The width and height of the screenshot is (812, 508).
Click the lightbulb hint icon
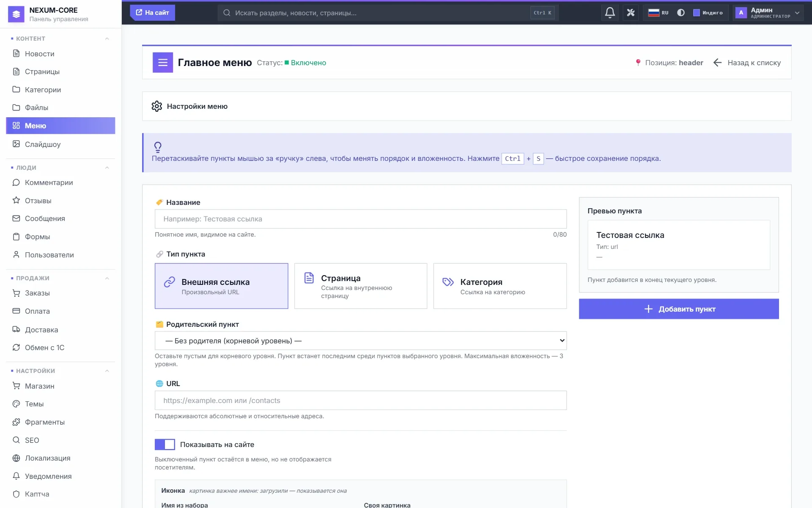[158, 147]
